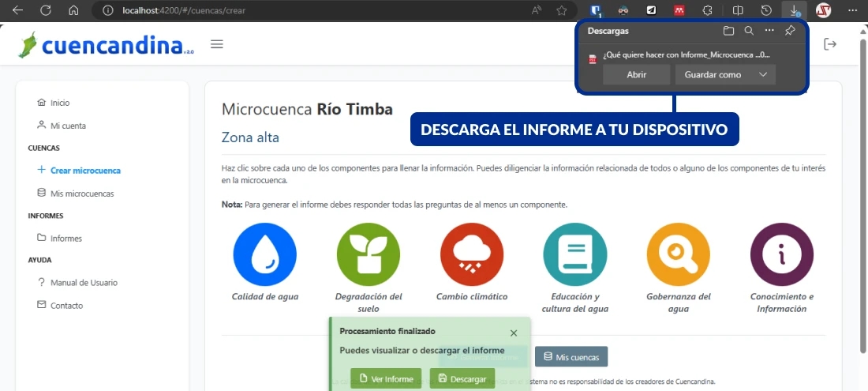
Task: Open the Cambio climático component
Action: click(472, 254)
